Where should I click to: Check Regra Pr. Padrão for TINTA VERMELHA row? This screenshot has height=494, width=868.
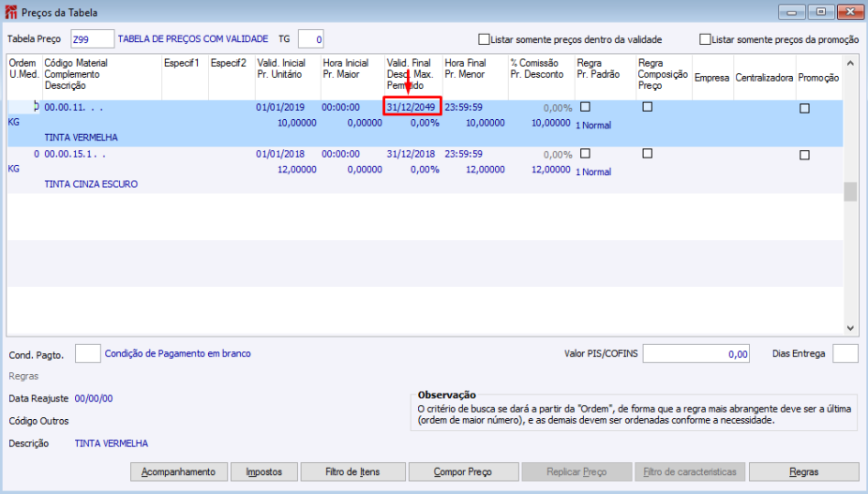pyautogui.click(x=585, y=107)
